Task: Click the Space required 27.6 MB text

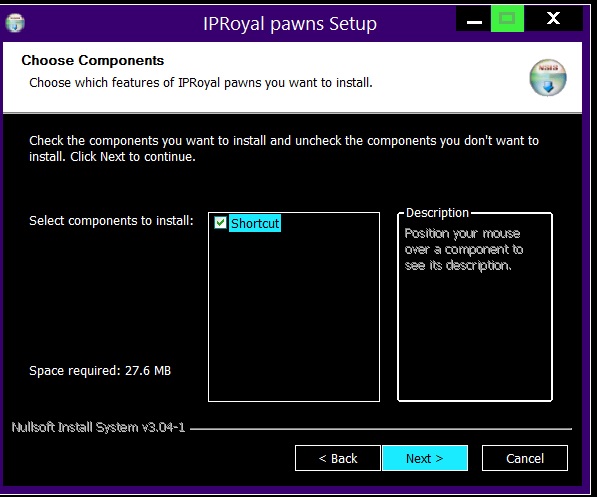Action: coord(100,371)
